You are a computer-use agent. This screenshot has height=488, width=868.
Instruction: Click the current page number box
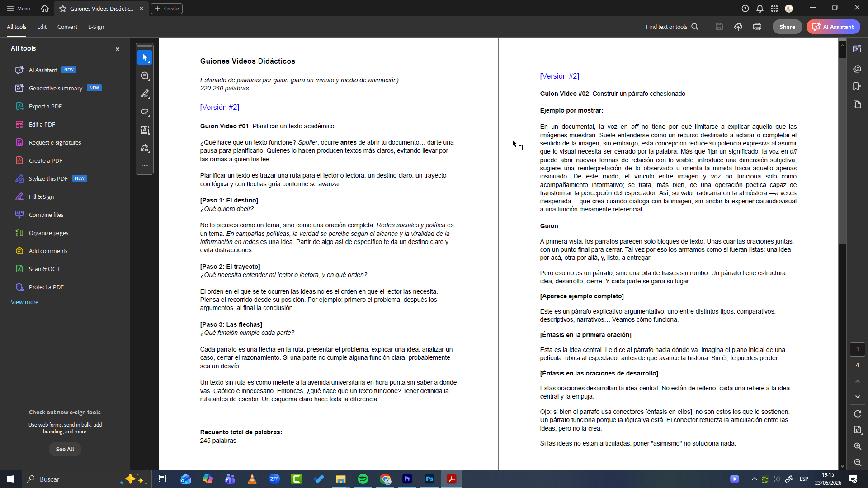point(858,349)
